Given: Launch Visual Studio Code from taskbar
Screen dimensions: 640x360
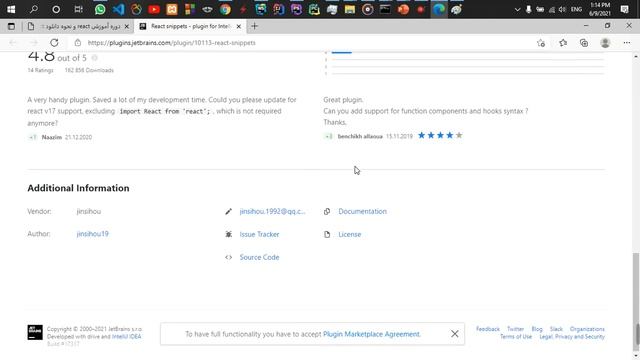Looking at the screenshot, I should coord(118,9).
